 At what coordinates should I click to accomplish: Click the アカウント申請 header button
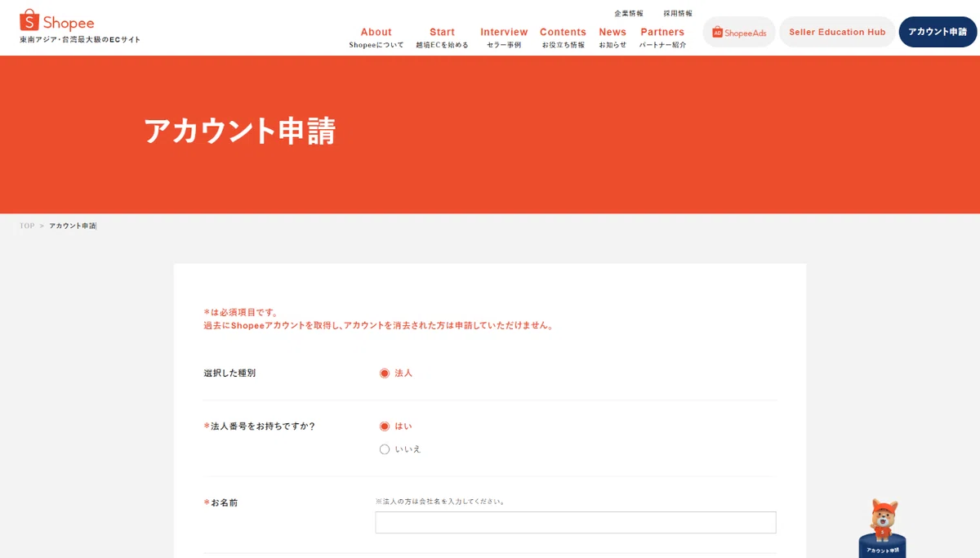tap(938, 32)
